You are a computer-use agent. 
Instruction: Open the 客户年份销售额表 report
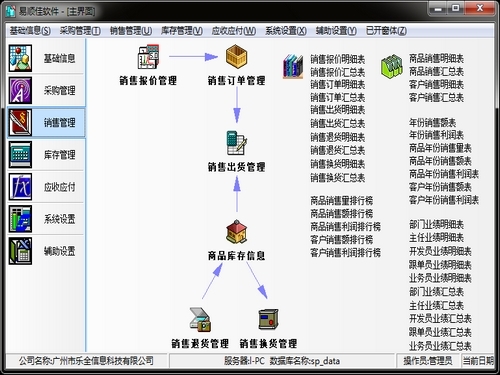click(x=440, y=187)
